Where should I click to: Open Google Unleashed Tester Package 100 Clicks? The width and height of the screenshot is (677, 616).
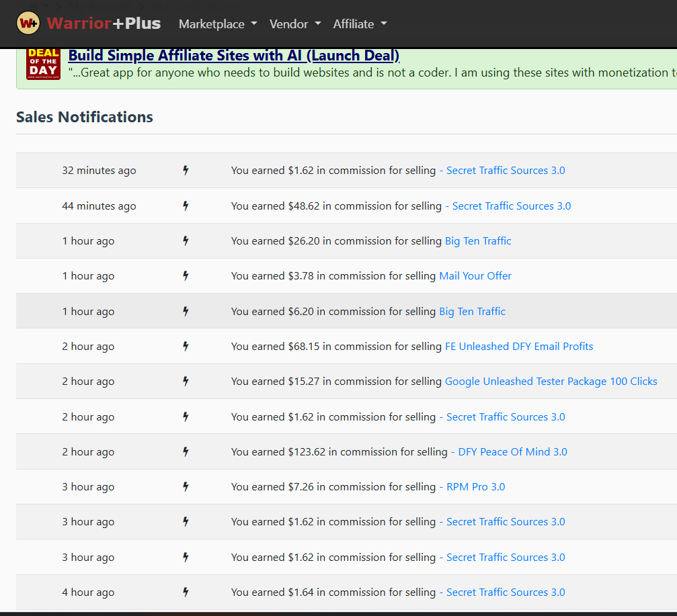point(551,382)
